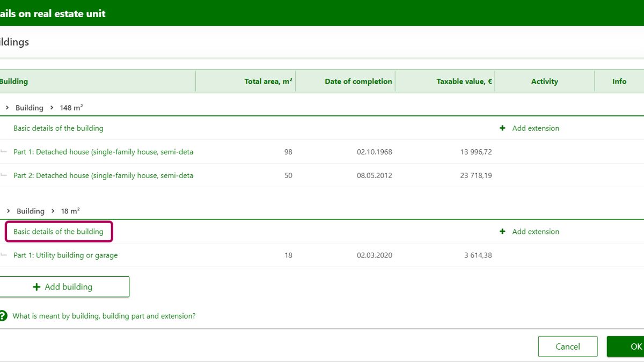Click the Activity column header
644x362 pixels.
click(x=544, y=82)
